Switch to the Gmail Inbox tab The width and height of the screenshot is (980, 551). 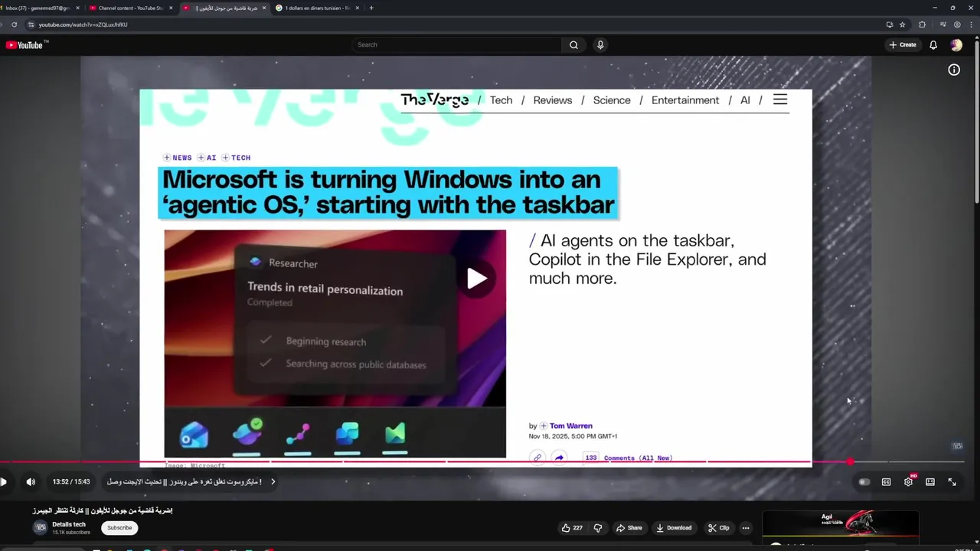click(x=39, y=8)
